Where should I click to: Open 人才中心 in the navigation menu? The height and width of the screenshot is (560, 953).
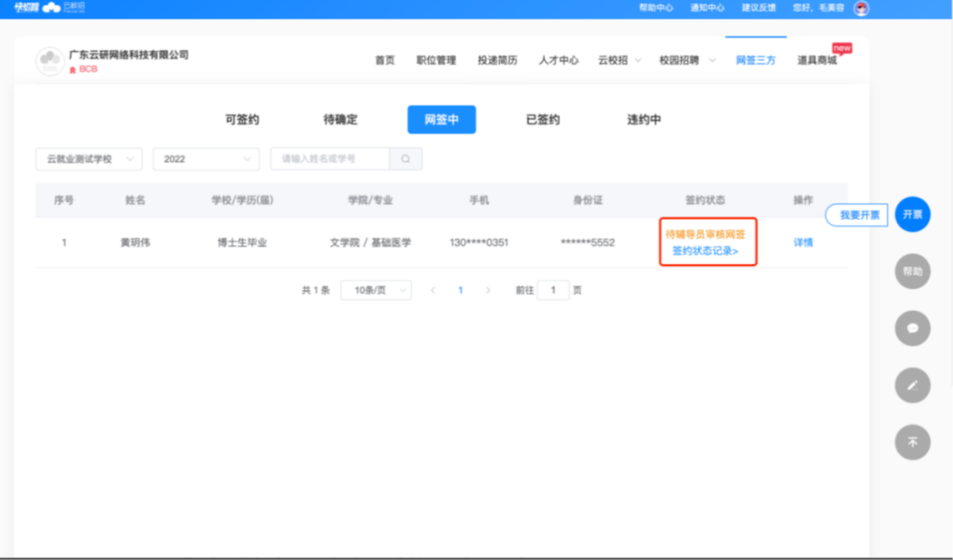pos(559,61)
